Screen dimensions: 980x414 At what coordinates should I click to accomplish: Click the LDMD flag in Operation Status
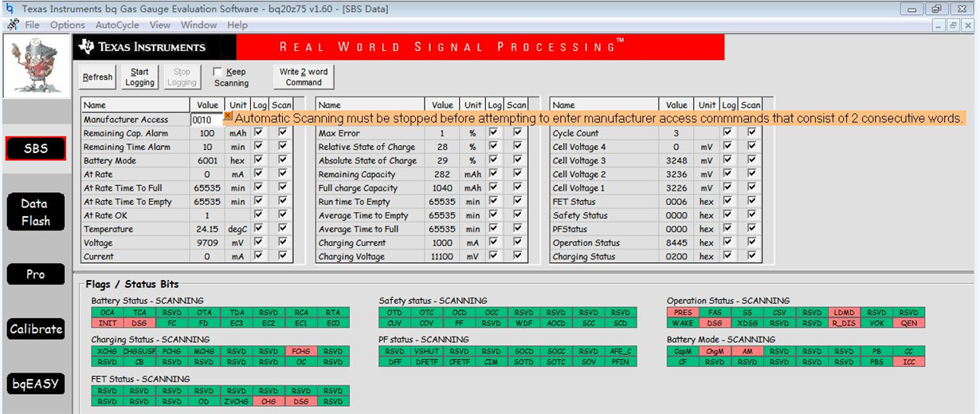coord(845,313)
